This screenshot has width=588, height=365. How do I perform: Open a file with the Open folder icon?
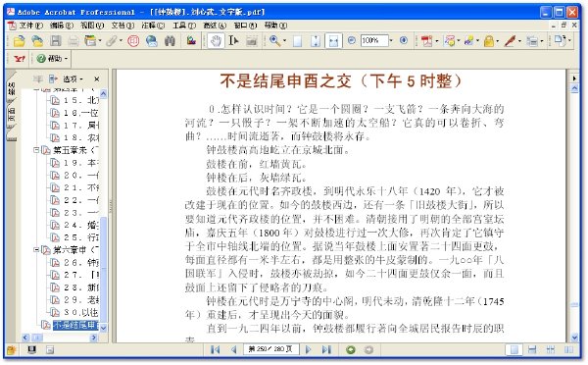pyautogui.click(x=19, y=40)
